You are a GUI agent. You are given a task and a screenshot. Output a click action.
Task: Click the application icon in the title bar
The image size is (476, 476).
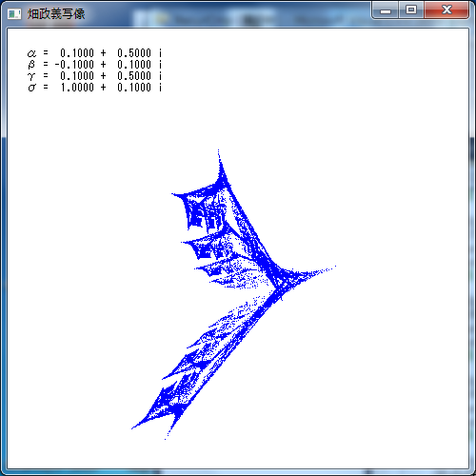coord(14,14)
